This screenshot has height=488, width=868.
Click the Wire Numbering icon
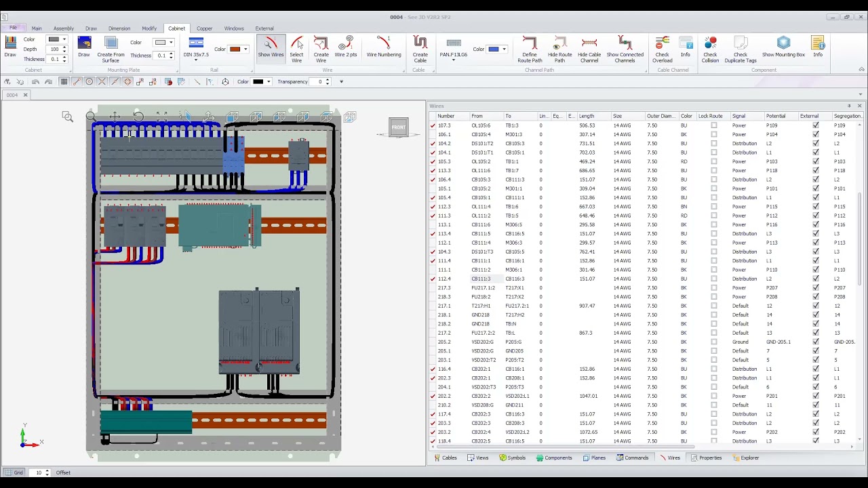point(384,47)
